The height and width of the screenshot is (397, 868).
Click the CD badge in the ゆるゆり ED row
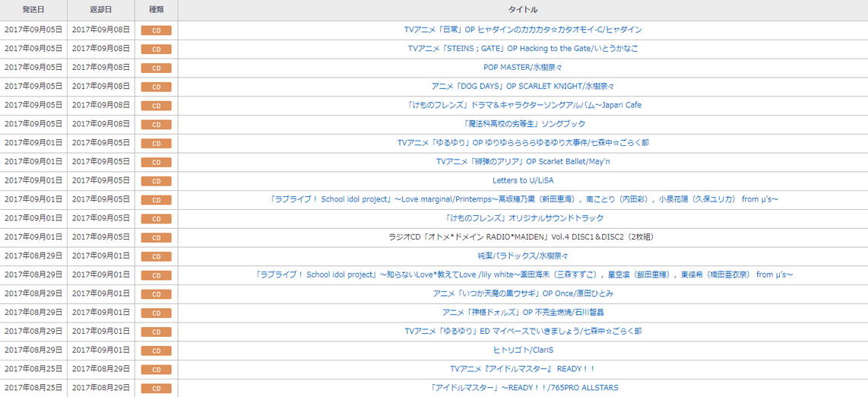(x=156, y=332)
